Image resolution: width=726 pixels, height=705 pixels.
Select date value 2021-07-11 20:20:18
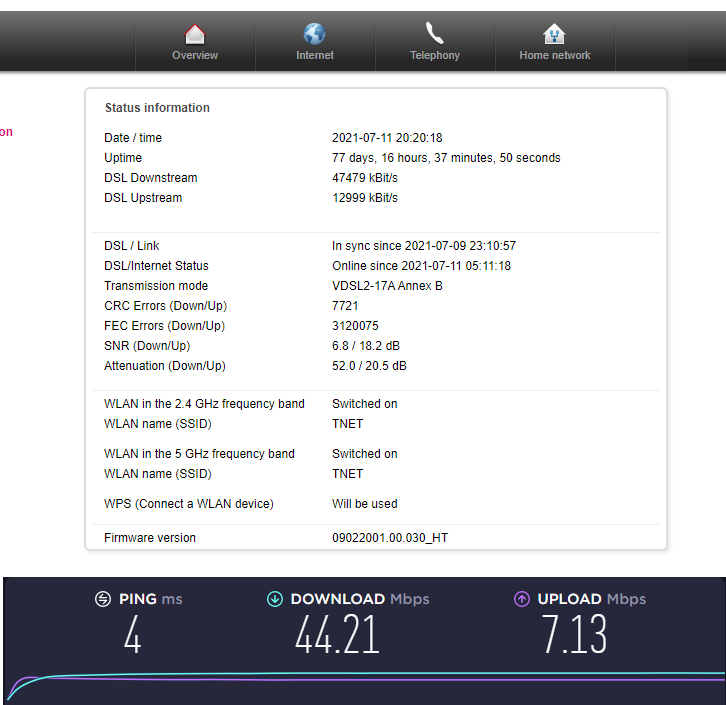(387, 138)
